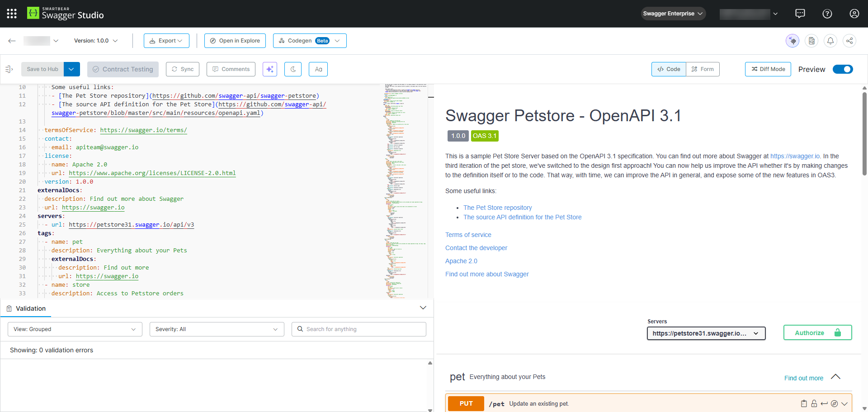
Task: Open Comments panel
Action: (231, 69)
